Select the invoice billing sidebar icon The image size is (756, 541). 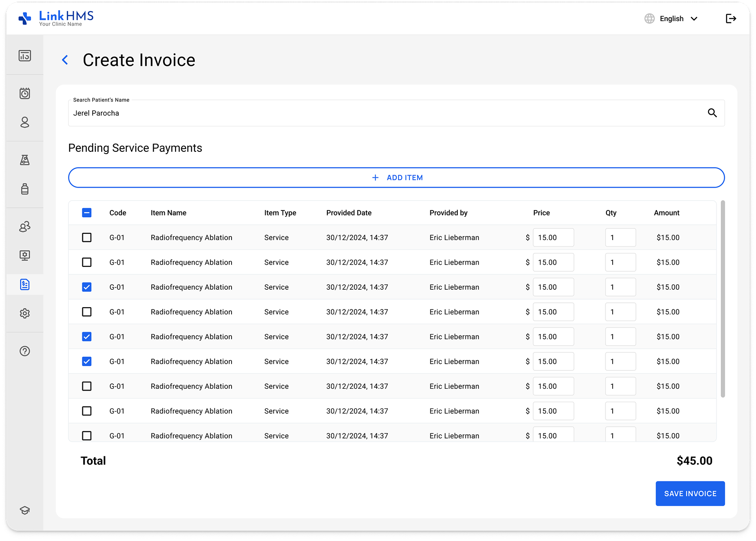25,284
